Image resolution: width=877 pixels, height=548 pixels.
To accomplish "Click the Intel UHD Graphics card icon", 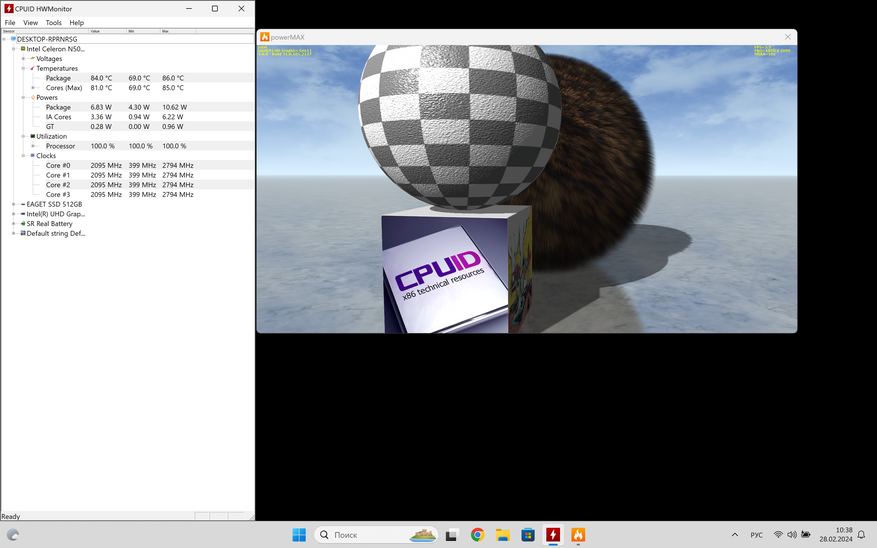I will (x=23, y=214).
